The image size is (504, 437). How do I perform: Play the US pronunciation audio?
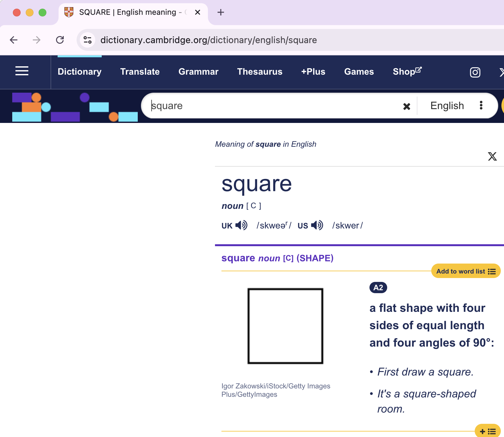pos(317,225)
